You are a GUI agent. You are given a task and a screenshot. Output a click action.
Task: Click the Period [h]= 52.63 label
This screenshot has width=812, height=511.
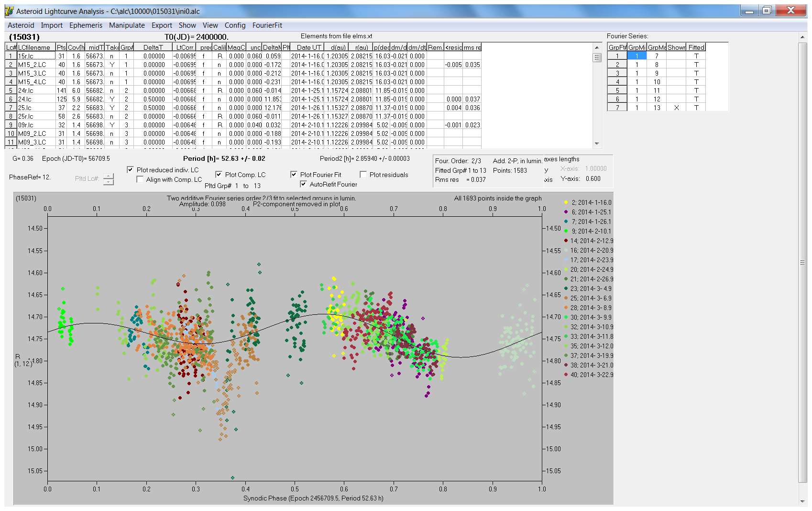coord(224,158)
